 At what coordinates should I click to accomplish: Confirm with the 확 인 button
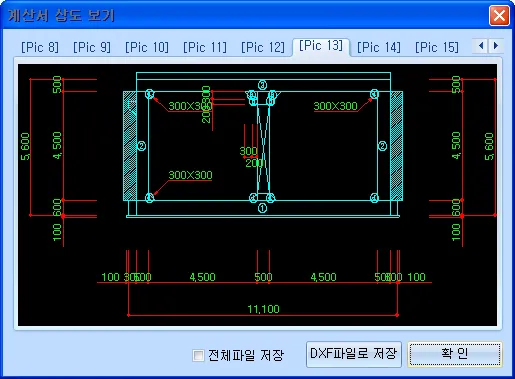click(455, 354)
